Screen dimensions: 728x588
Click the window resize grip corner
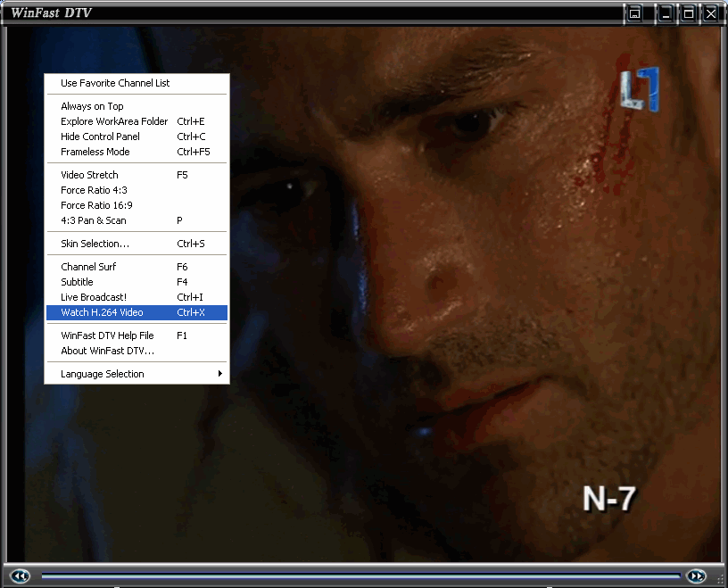point(721,581)
